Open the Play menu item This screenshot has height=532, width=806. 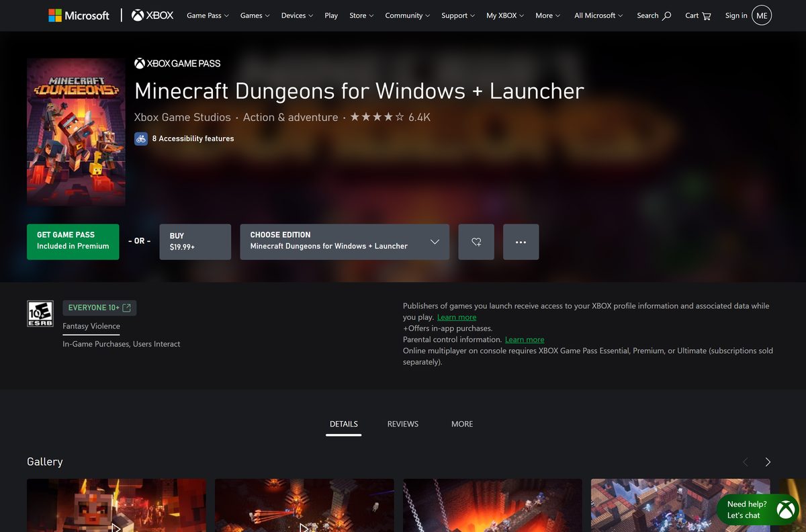pyautogui.click(x=331, y=15)
